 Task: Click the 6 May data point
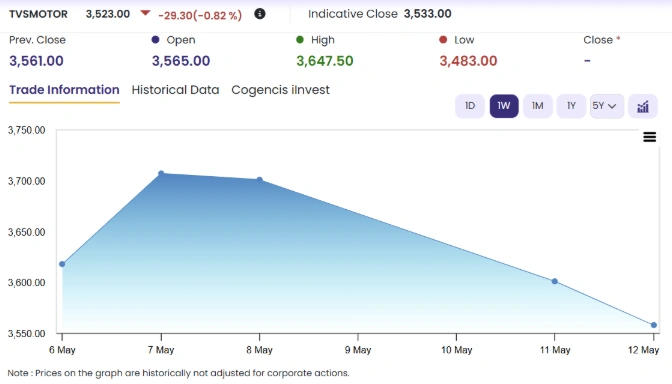[x=62, y=264]
